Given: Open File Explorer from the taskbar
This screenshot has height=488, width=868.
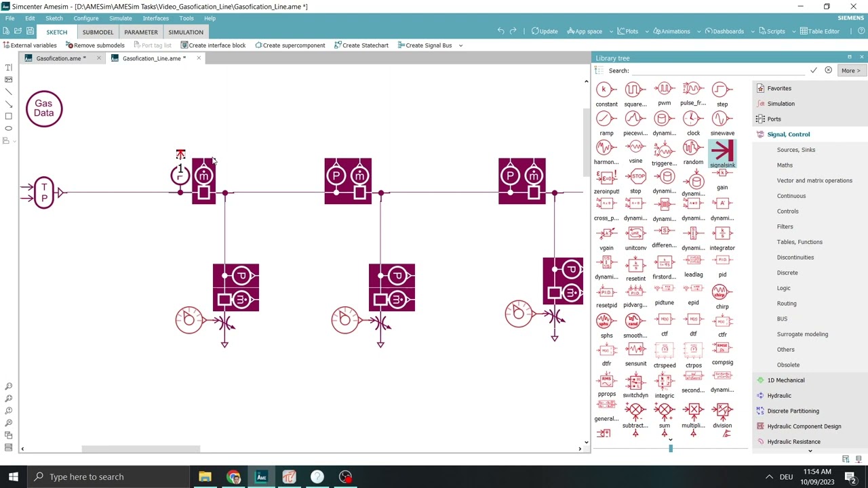Looking at the screenshot, I should pos(205,476).
